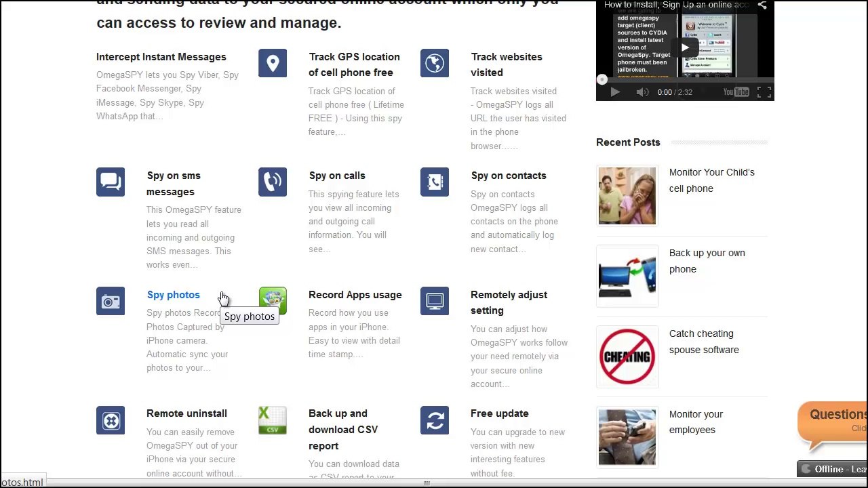This screenshot has height=488, width=868.
Task: Click the Free update refresh icon
Action: [435, 420]
